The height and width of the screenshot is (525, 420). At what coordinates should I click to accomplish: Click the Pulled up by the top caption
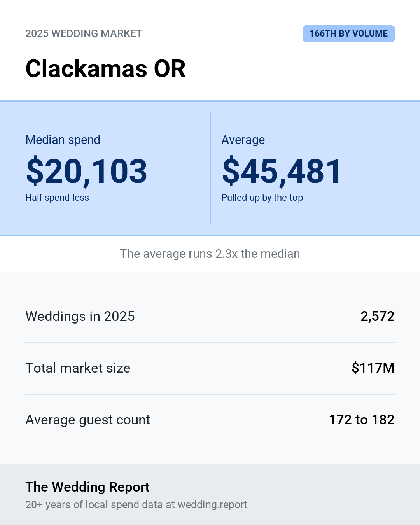pyautogui.click(x=262, y=198)
